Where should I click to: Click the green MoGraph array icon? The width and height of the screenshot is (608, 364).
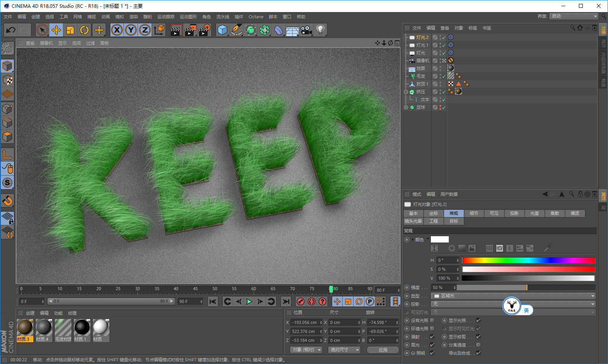point(265,30)
